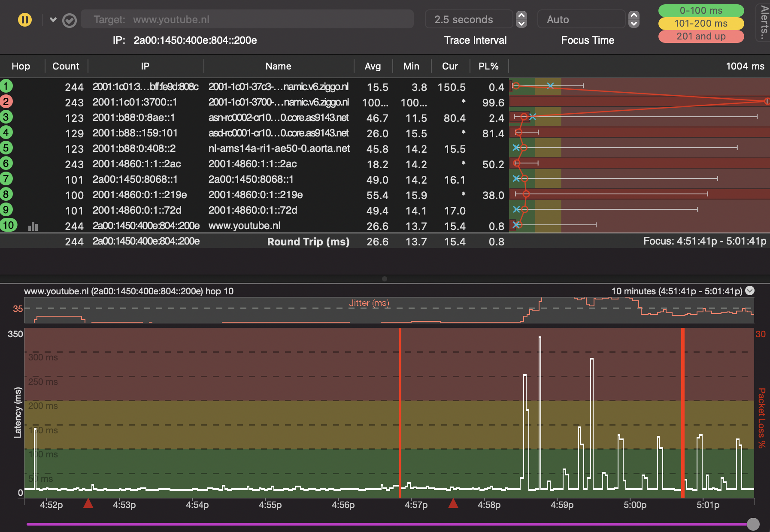Click the timeline scrollbar handle at the right end
The image size is (770, 532).
[x=753, y=524]
